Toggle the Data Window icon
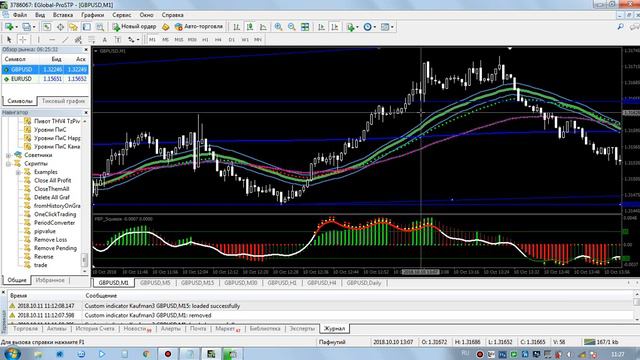Viewport: 640px width, 360px height. [60, 27]
